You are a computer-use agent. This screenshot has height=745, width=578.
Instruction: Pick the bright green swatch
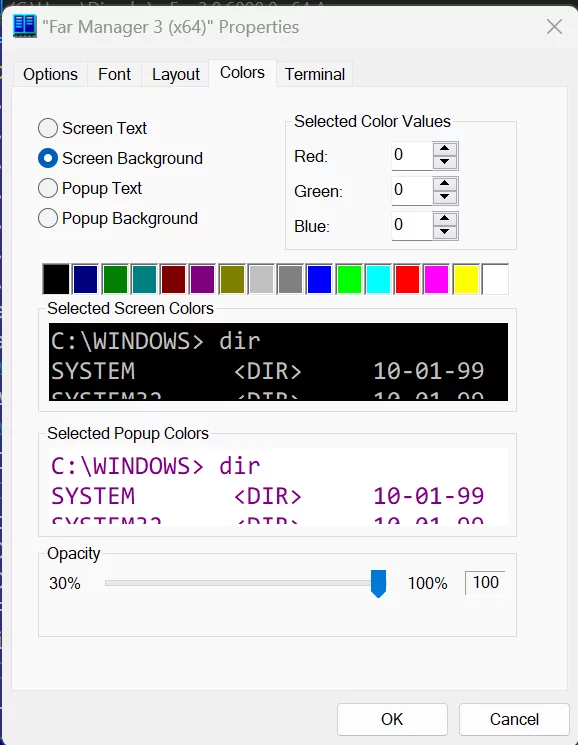coord(349,279)
